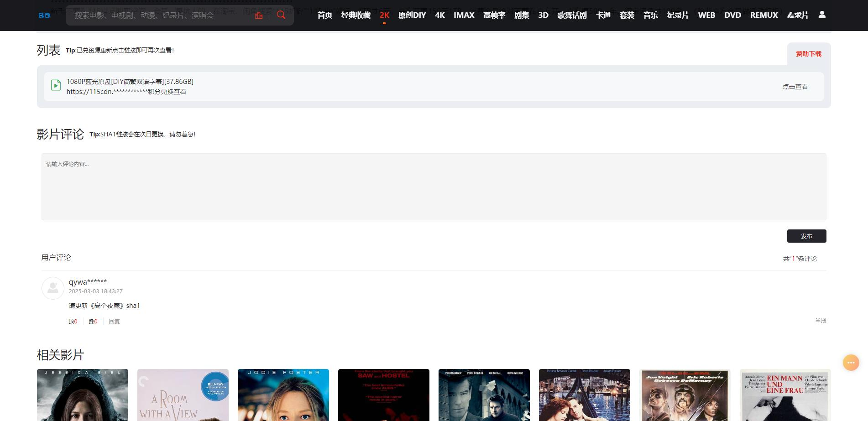
Task: Upvote the comment with 顶
Action: point(73,322)
